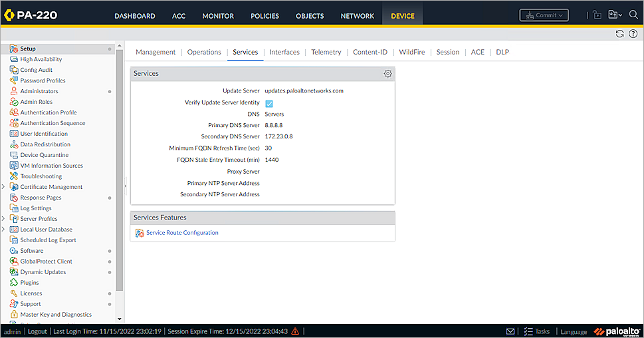Expand the Local User Database node
644x338 pixels.
tap(3, 230)
